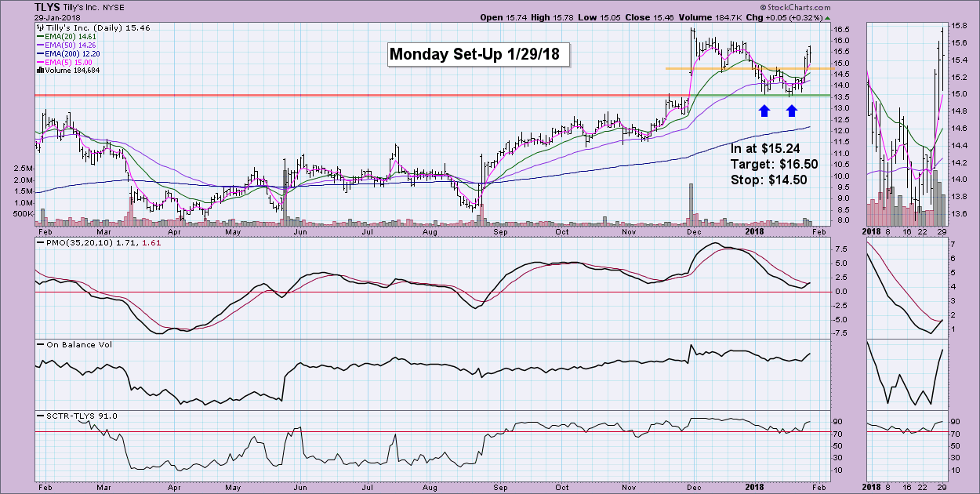Click the zoomed PMO thumbnail panel
Image resolution: width=980 pixels, height=494 pixels.
point(906,289)
